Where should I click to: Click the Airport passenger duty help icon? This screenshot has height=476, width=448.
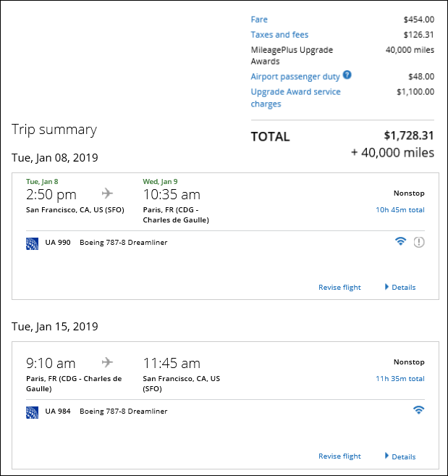347,75
